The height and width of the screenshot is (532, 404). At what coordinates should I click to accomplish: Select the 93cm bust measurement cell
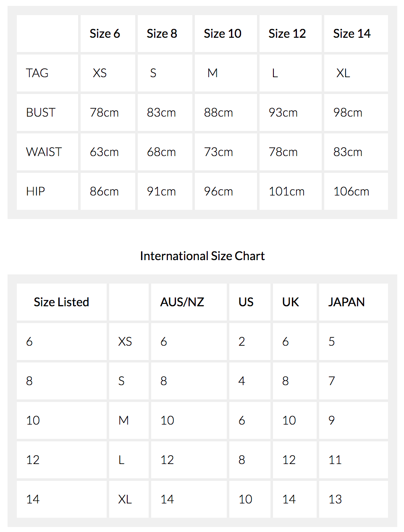pyautogui.click(x=283, y=112)
